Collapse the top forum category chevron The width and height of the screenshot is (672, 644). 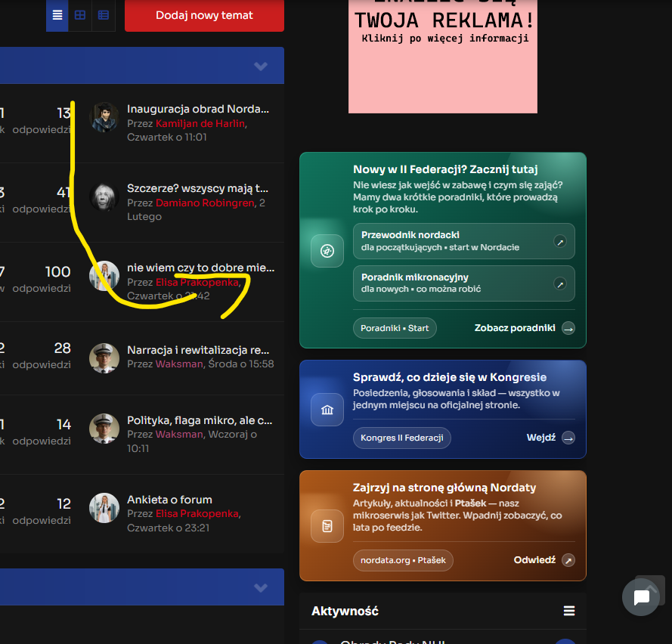point(261,67)
